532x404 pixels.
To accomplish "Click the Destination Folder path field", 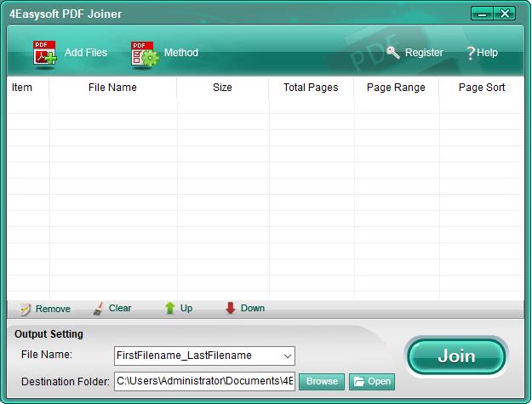I will point(204,381).
